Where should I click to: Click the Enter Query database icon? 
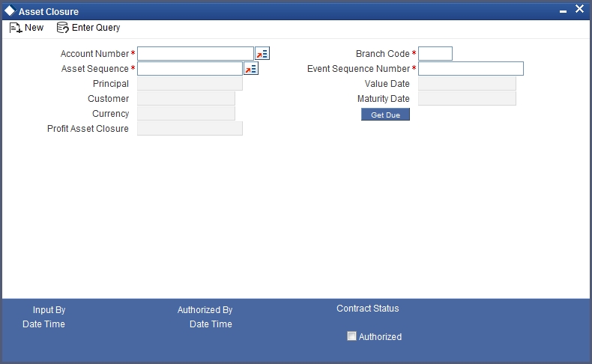tap(62, 28)
